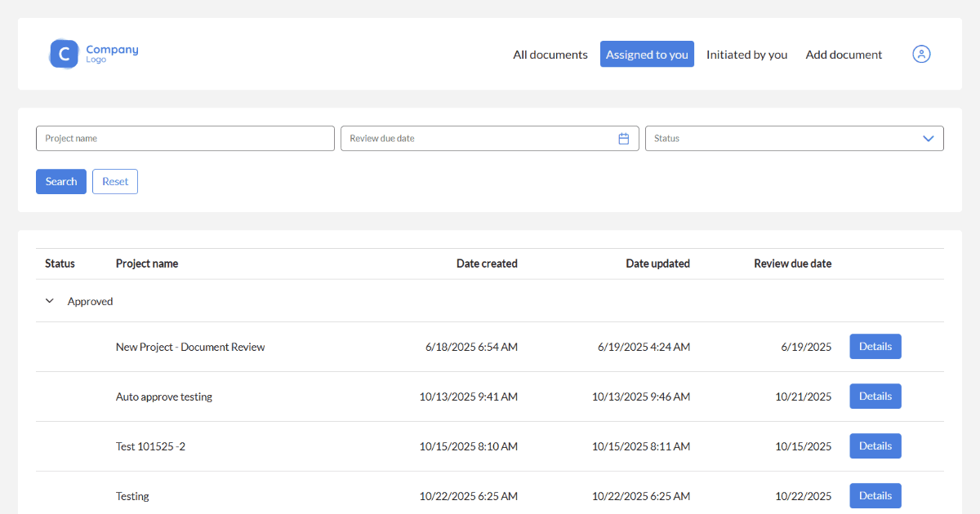Click the Reset button
This screenshot has height=514, width=980.
tap(115, 182)
